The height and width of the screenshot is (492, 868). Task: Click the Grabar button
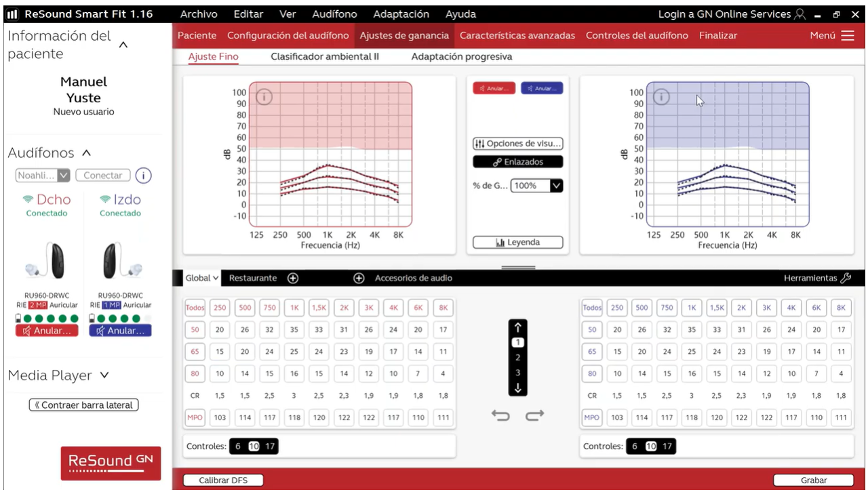click(x=813, y=480)
